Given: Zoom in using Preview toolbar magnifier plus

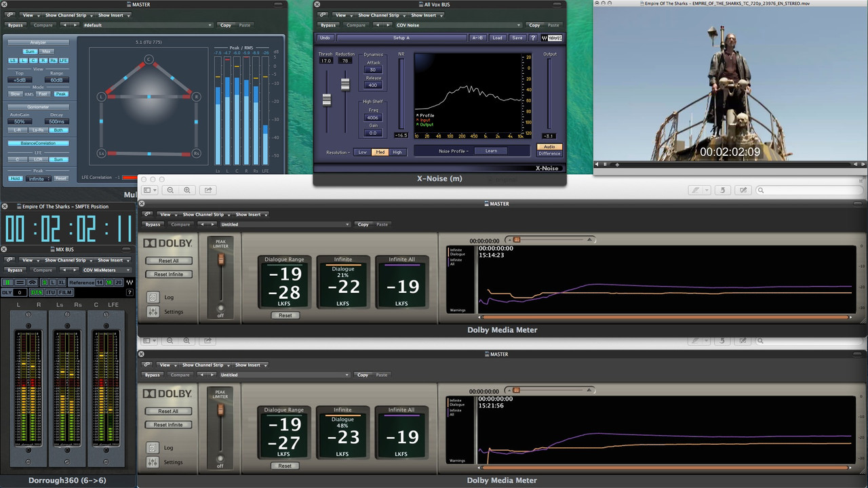Looking at the screenshot, I should point(187,190).
